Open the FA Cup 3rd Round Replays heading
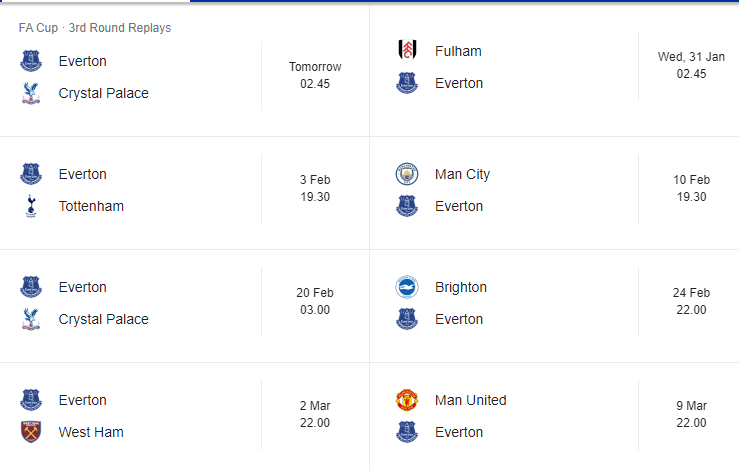Image resolution: width=739 pixels, height=471 pixels. pos(95,28)
